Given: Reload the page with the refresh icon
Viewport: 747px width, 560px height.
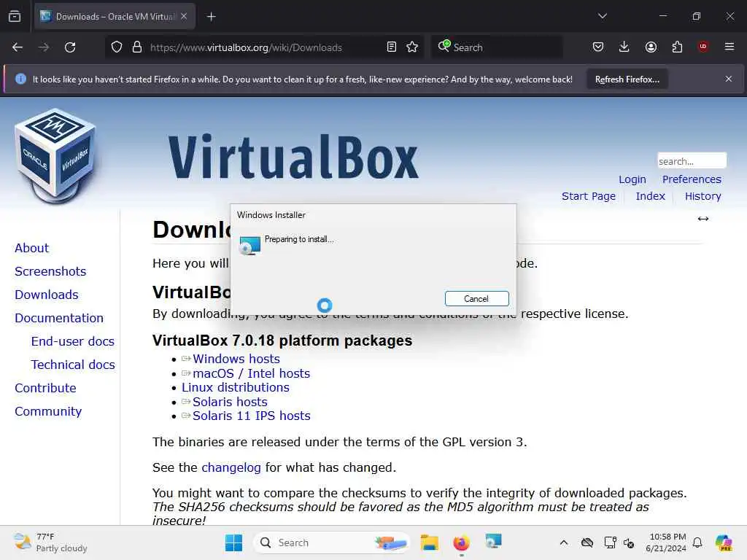Looking at the screenshot, I should point(70,47).
